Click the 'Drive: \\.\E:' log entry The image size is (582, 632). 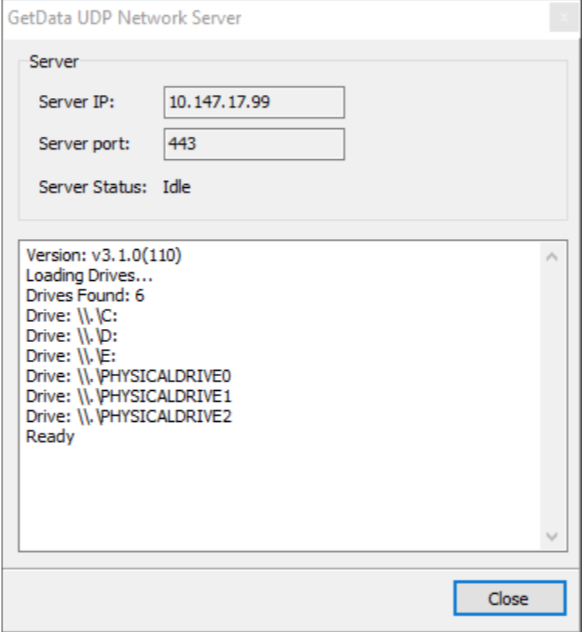pos(71,356)
